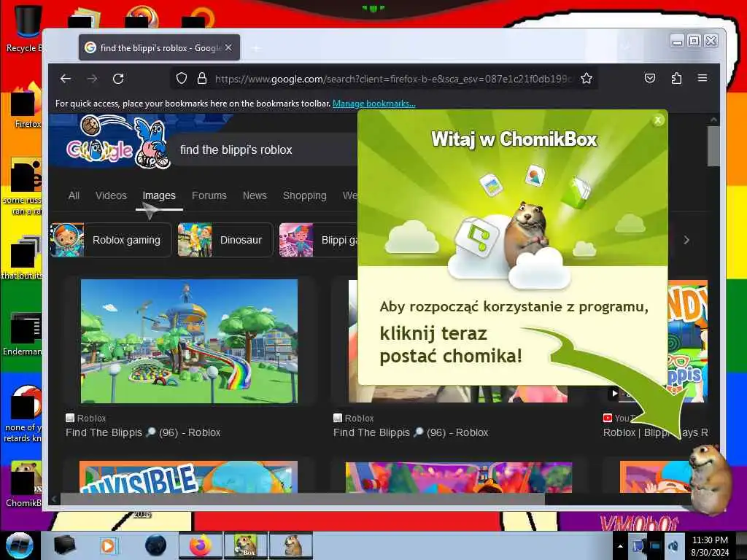Open the network tray icon

click(x=656, y=546)
